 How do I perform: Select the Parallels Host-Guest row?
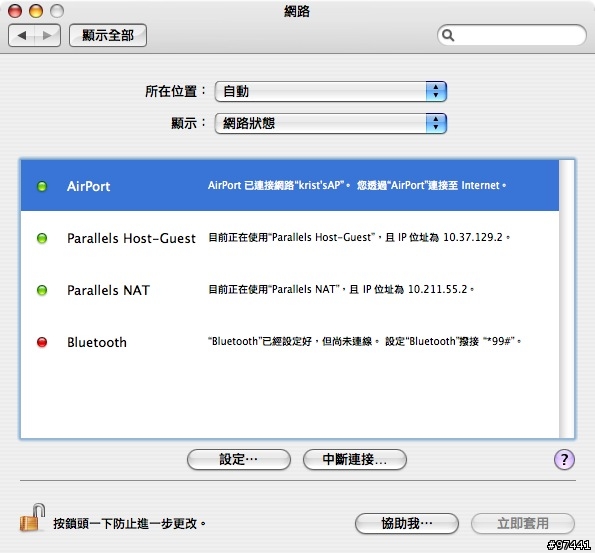coord(290,238)
